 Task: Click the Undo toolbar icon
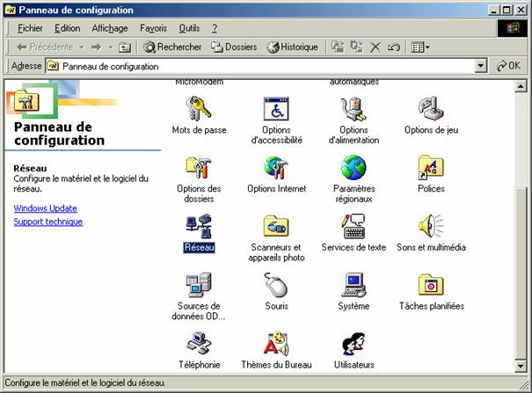394,47
